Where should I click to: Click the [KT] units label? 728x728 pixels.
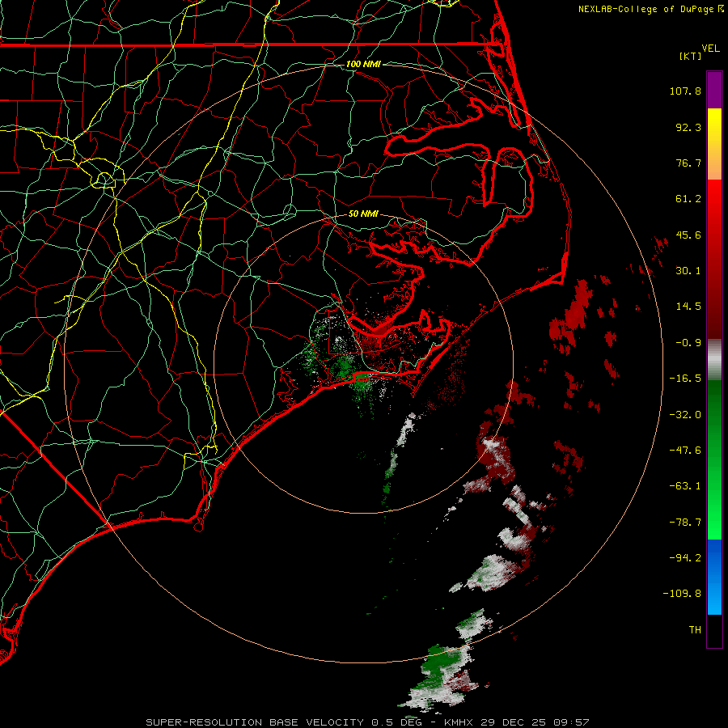click(691, 56)
